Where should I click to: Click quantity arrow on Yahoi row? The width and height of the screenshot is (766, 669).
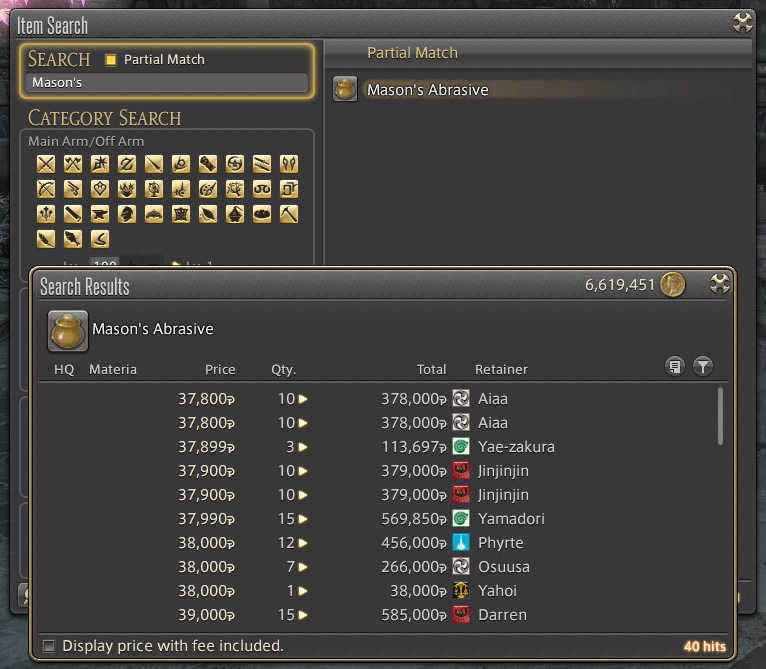303,590
